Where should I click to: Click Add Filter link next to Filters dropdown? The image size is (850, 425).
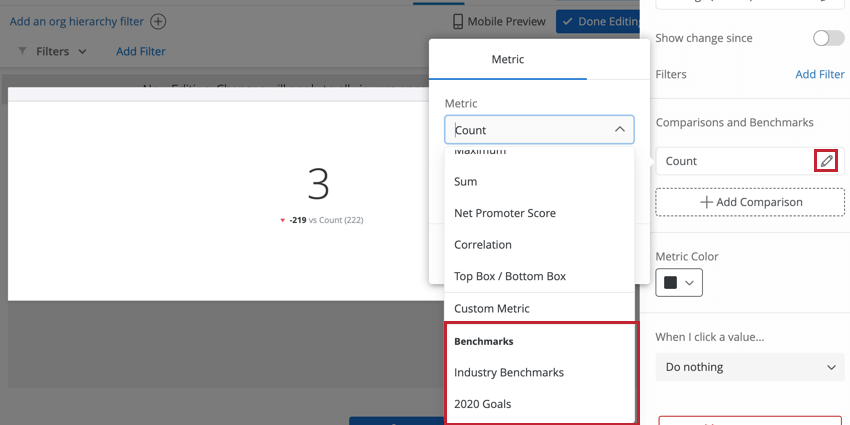pos(141,51)
